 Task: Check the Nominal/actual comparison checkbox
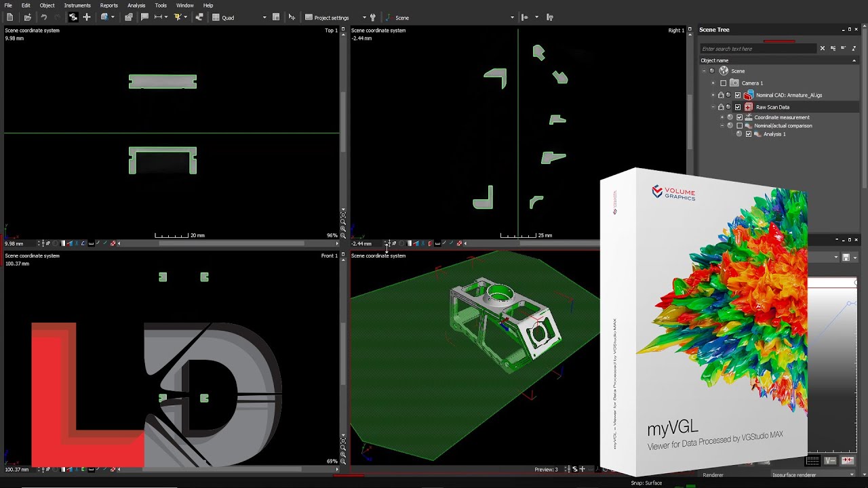tap(740, 125)
